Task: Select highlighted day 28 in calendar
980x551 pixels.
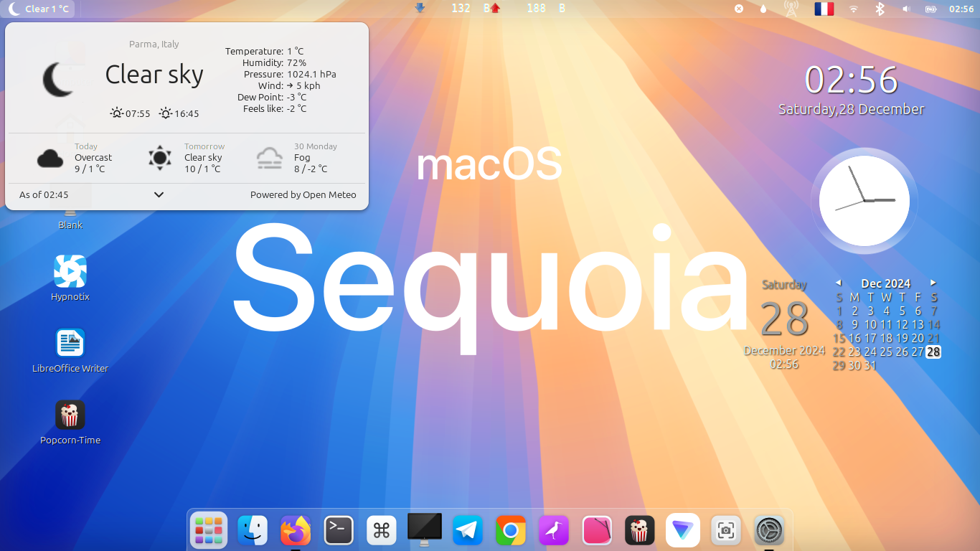Action: point(933,352)
